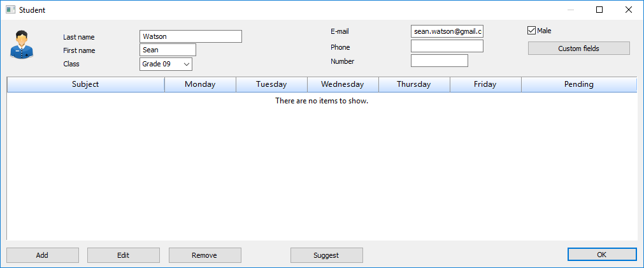Viewport: 644px width, 268px height.
Task: Click the 'There are no items to show.' text
Action: click(x=322, y=101)
